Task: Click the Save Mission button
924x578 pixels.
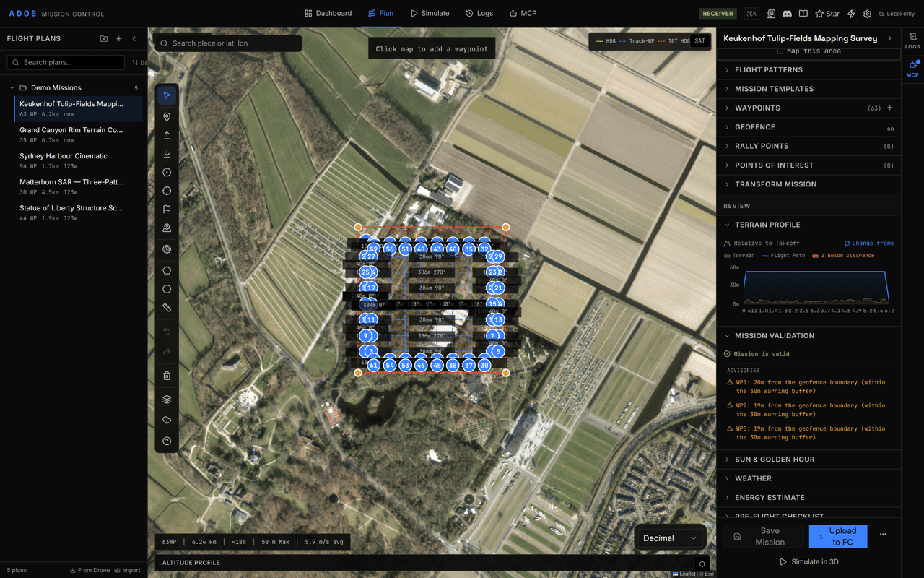Action: (x=764, y=536)
